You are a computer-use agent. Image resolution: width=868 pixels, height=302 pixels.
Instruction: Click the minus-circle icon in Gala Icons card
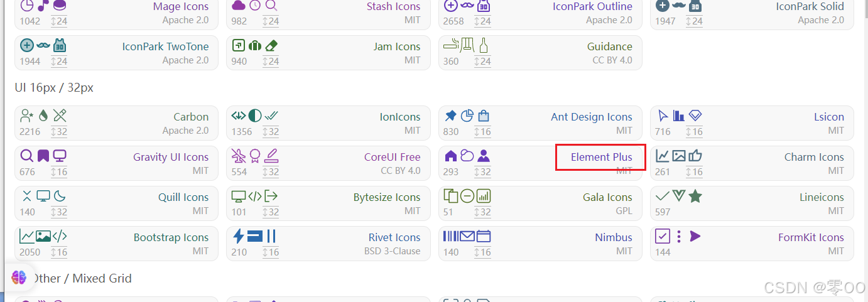467,196
